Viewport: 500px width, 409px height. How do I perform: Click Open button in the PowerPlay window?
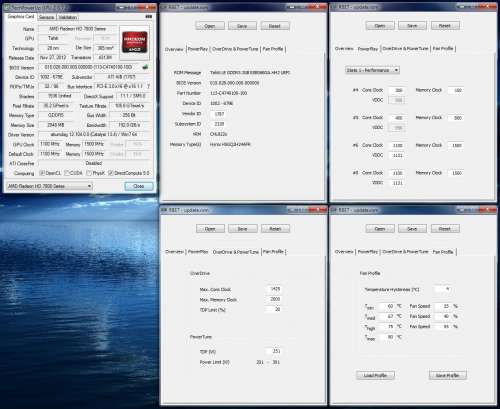click(380, 26)
